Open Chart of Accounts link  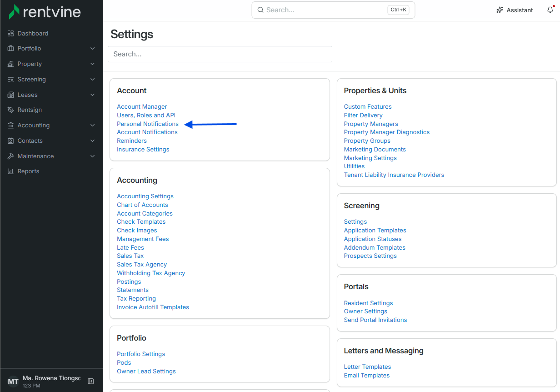point(142,205)
